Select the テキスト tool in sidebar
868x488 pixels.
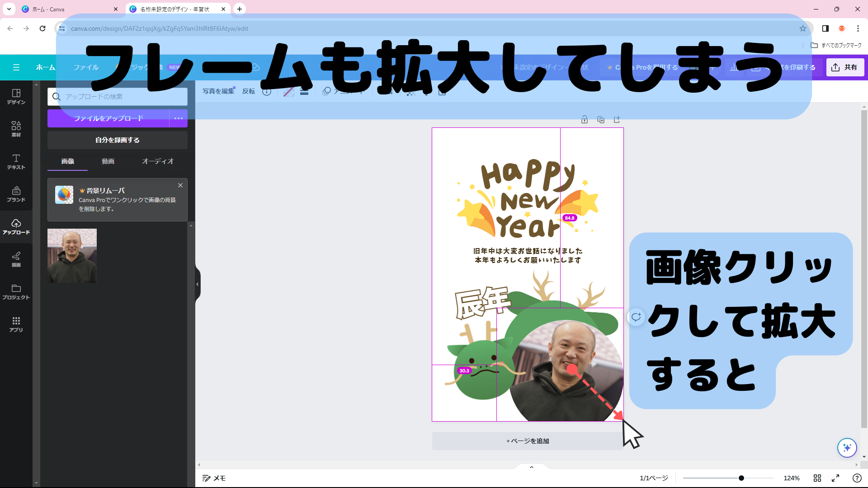click(x=16, y=161)
